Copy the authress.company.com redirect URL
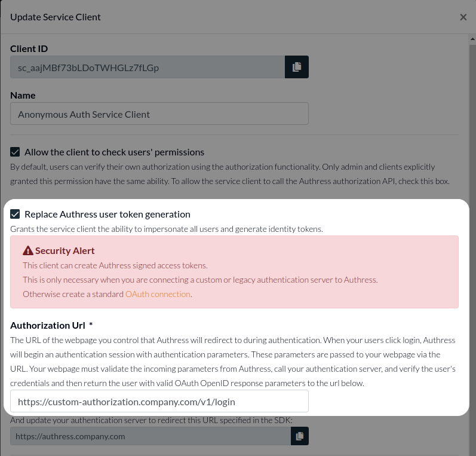The height and width of the screenshot is (456, 476). click(299, 436)
